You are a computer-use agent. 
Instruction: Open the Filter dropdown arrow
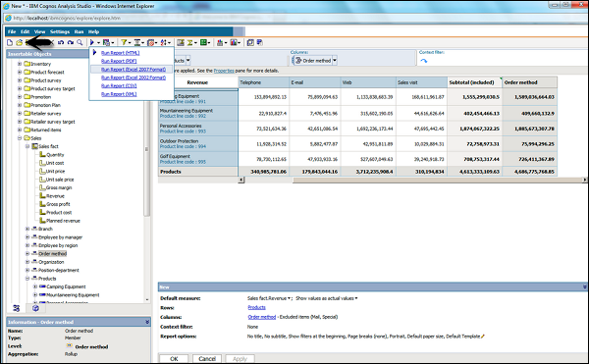[130, 43]
